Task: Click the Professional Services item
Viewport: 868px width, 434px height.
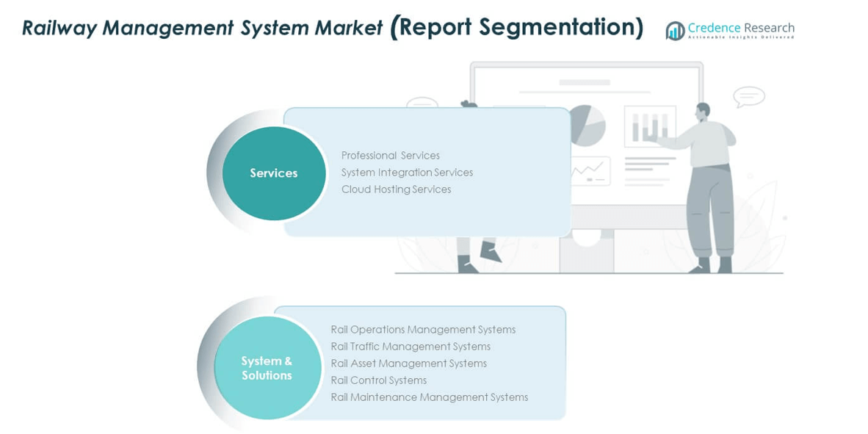Action: tap(390, 156)
